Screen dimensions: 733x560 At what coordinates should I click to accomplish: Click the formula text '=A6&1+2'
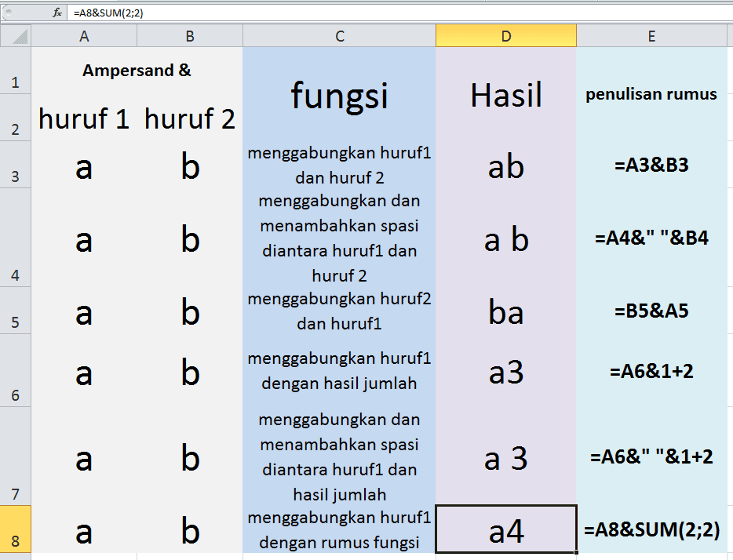(651, 371)
